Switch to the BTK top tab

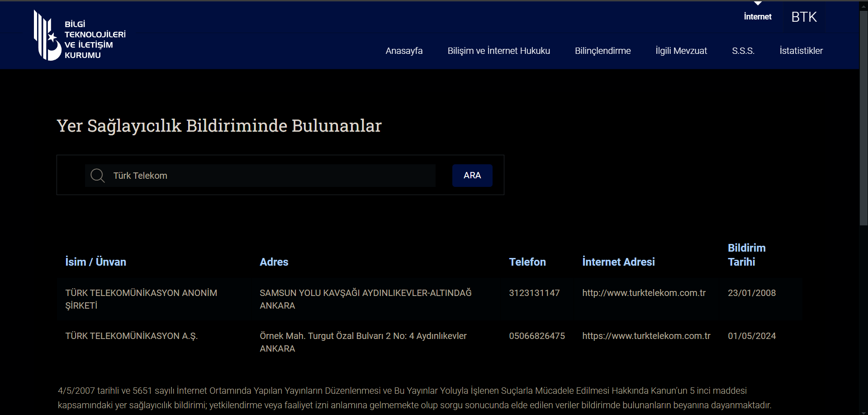tap(804, 17)
